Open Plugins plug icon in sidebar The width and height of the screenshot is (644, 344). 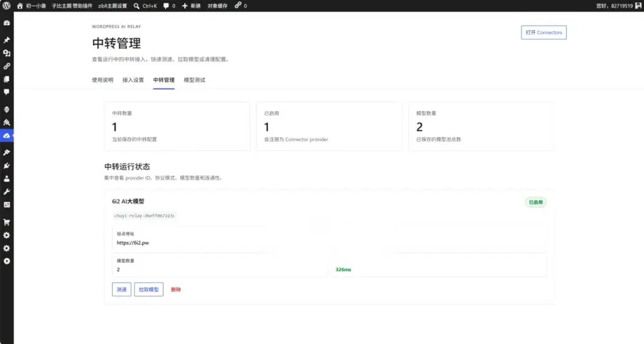(6, 166)
